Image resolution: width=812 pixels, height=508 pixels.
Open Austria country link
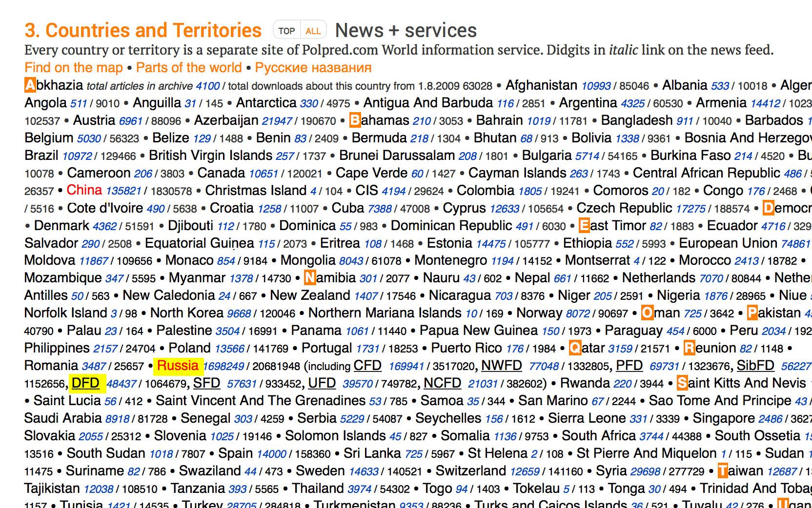click(x=94, y=120)
